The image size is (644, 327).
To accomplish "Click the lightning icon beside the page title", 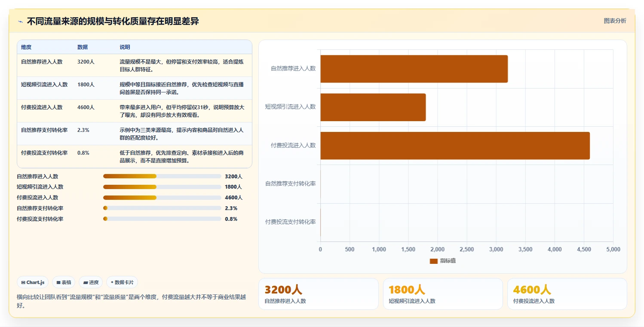I will coord(20,21).
